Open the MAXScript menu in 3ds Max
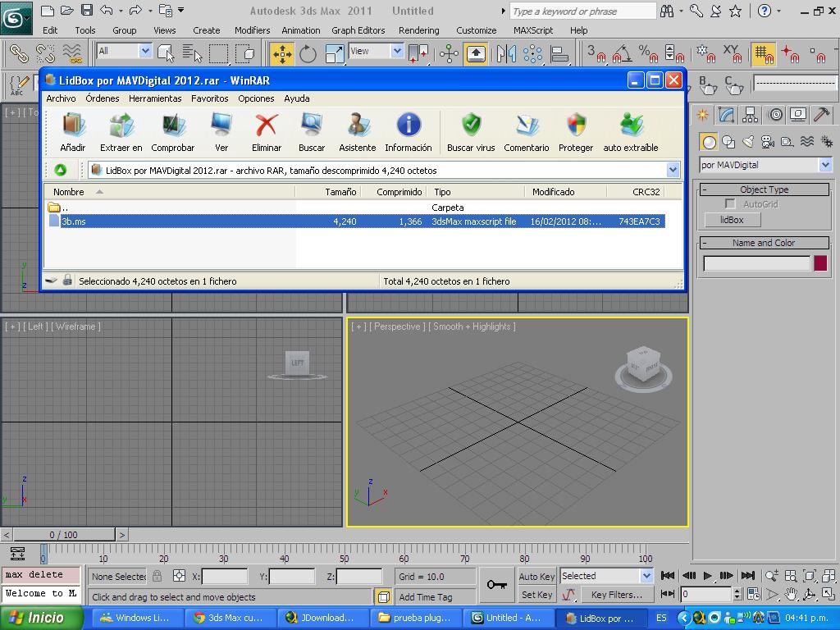This screenshot has height=630, width=840. point(533,30)
